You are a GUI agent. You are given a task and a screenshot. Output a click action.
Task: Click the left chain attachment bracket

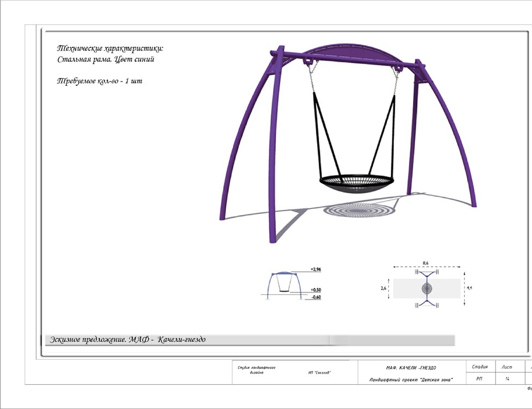(310, 62)
